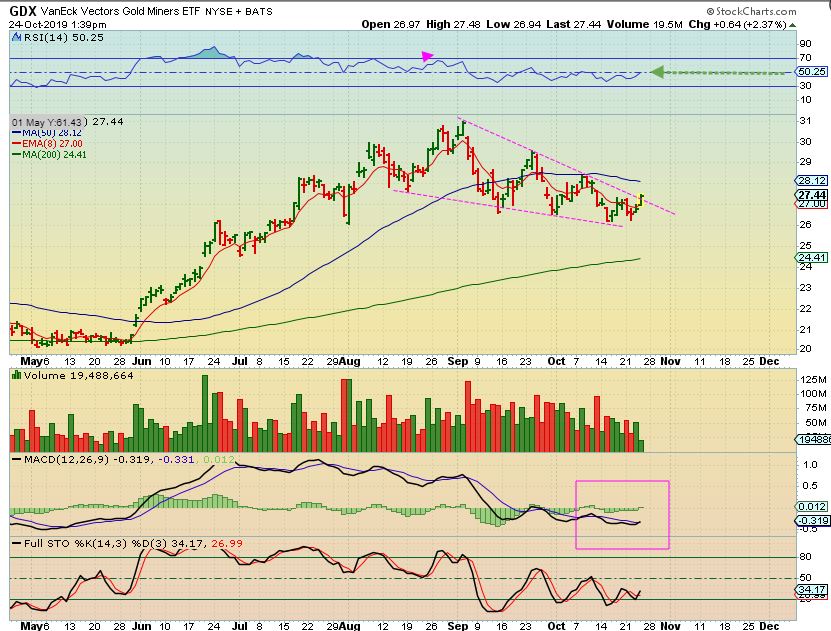Viewport: 831px width, 631px height.
Task: Click the MA(200) 24.41 legend entry
Action: pos(54,155)
